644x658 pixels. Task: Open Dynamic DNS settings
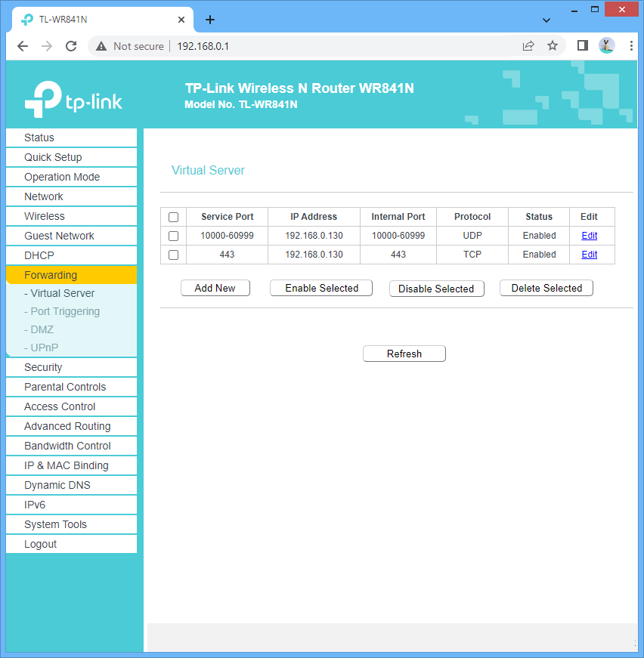click(x=71, y=485)
